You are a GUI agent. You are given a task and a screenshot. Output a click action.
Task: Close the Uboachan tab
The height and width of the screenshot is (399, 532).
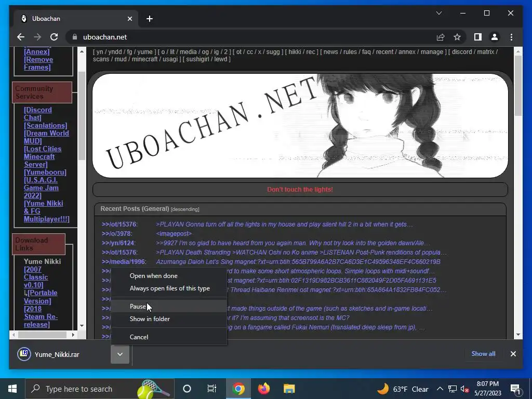point(129,19)
